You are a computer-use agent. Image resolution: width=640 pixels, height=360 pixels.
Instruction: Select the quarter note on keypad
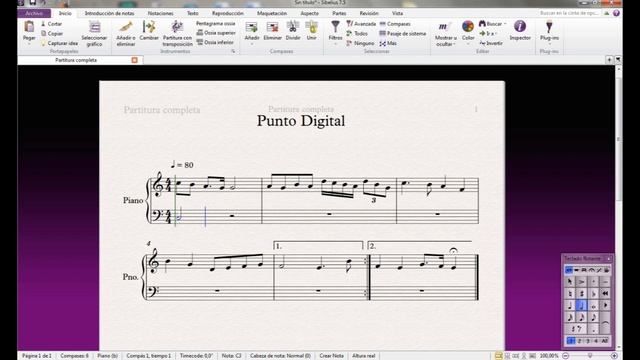[x=570, y=305]
